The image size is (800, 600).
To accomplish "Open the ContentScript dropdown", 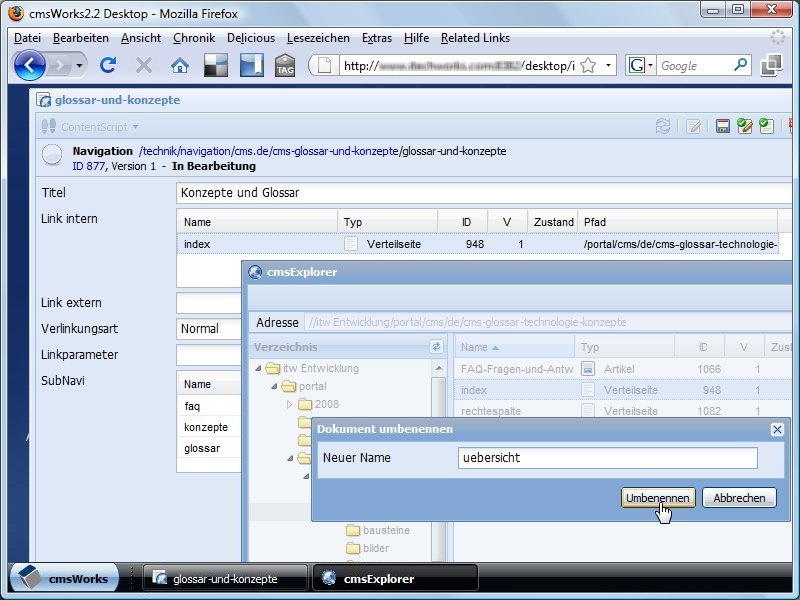I will click(x=90, y=127).
